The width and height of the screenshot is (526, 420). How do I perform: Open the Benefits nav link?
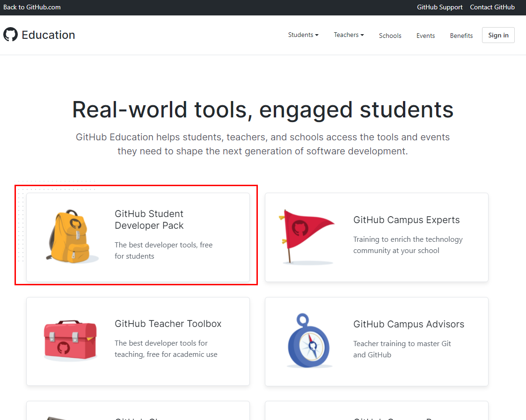pos(461,36)
